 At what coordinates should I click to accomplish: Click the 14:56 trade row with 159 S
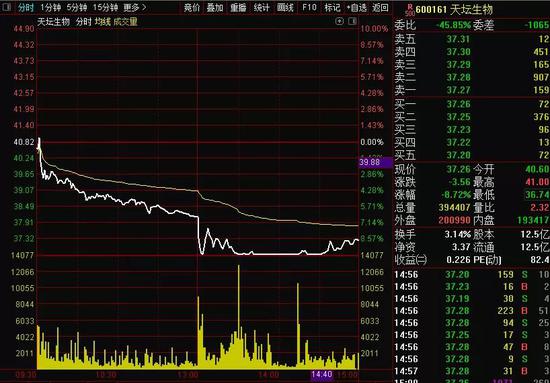471,275
